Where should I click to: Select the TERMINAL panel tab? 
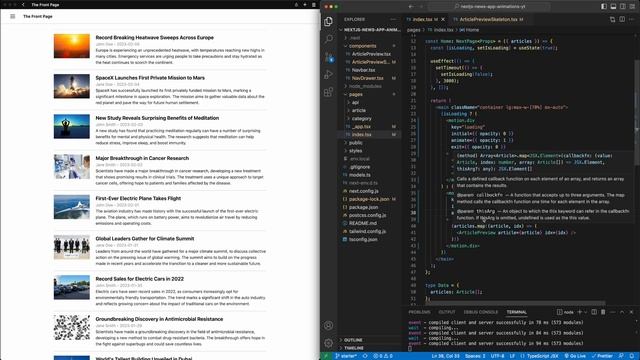coord(516,312)
